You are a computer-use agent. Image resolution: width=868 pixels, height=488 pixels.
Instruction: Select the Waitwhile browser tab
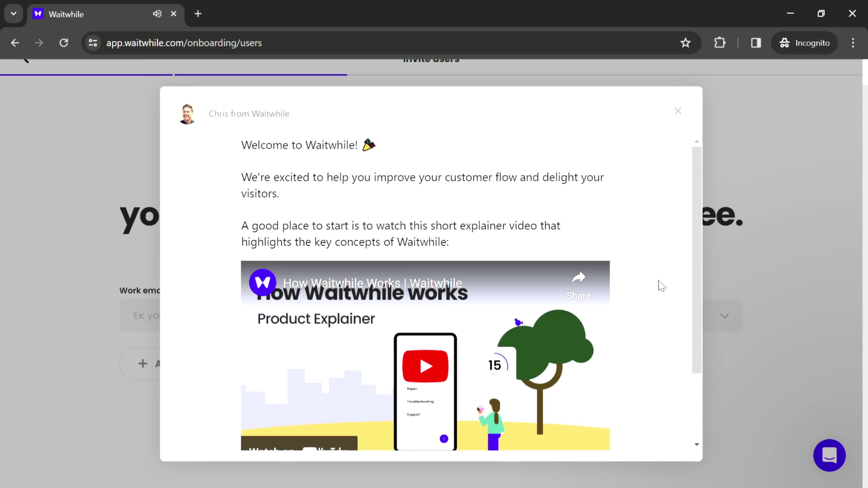pos(106,14)
